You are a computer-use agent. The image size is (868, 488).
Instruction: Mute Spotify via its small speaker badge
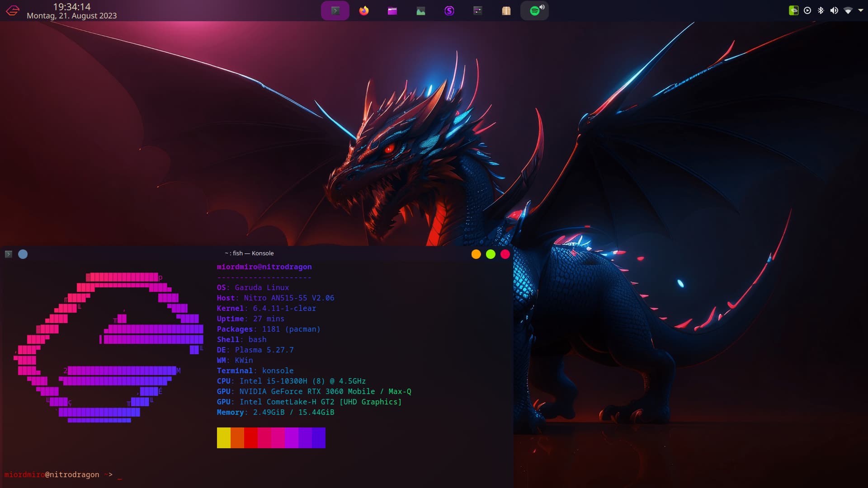pyautogui.click(x=542, y=7)
